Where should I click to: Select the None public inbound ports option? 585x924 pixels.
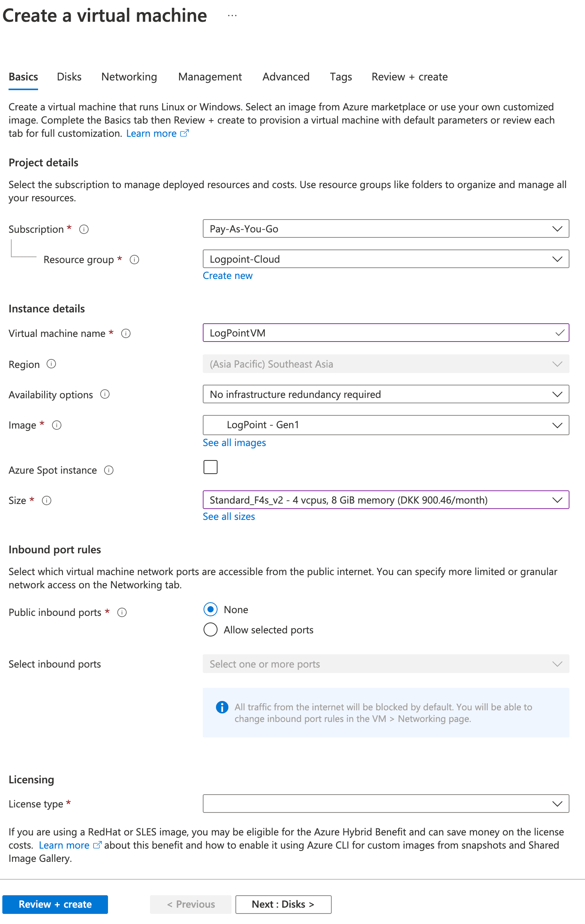tap(210, 610)
